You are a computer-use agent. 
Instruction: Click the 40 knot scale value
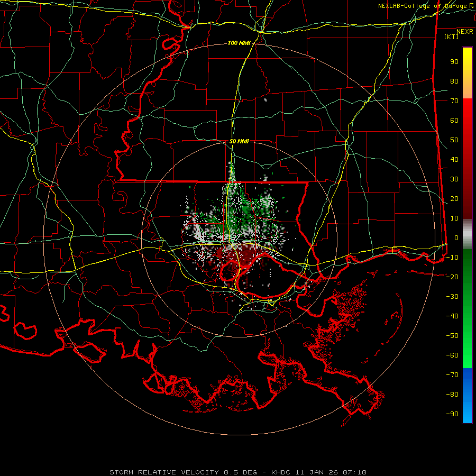coord(454,160)
